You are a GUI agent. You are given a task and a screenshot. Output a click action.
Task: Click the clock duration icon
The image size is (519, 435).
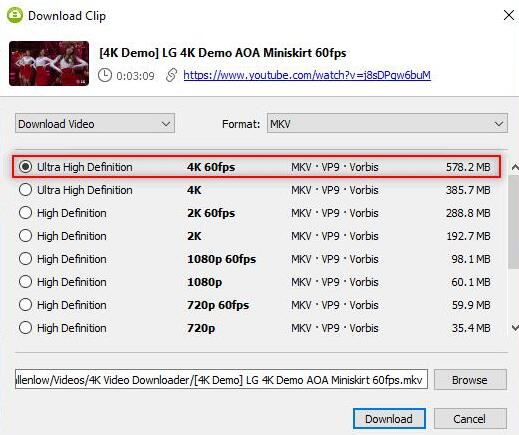[105, 75]
